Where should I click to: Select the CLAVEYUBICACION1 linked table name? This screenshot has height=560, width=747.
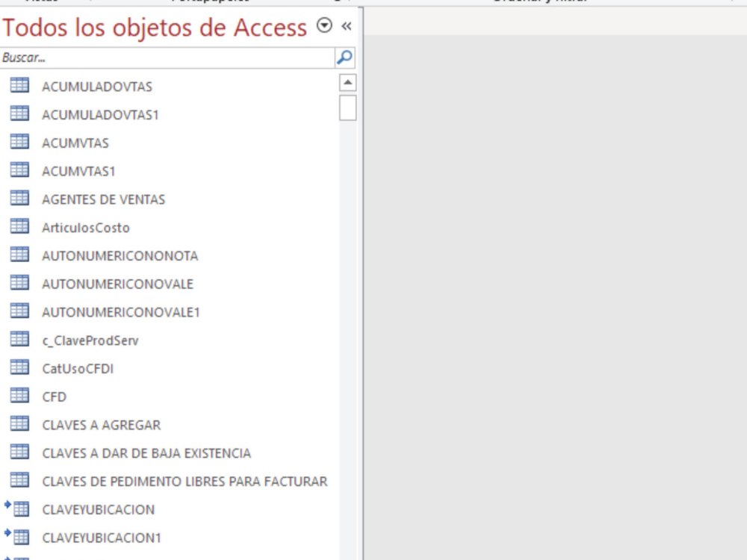point(102,538)
